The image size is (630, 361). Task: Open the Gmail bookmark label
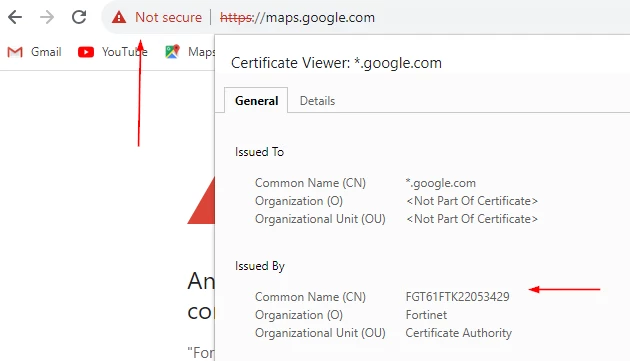pyautogui.click(x=46, y=52)
